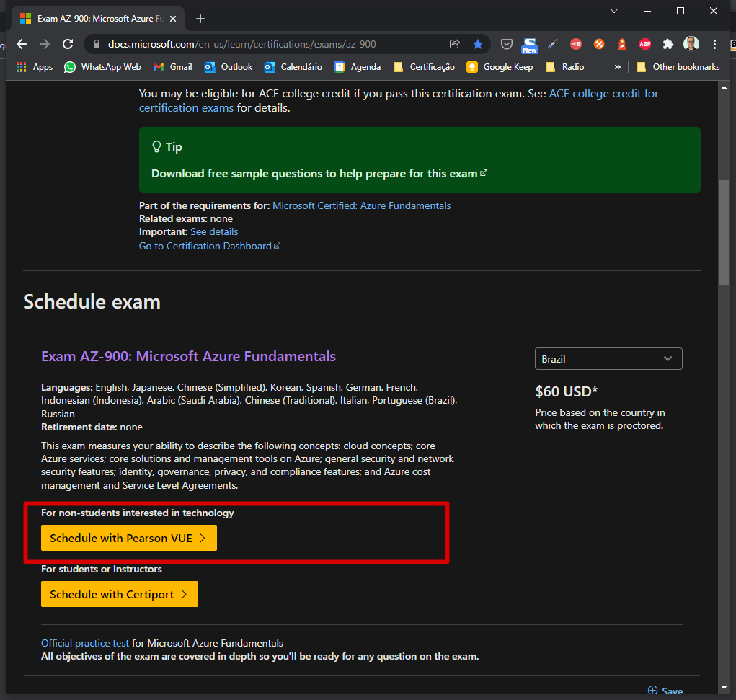Open the Brazil country dropdown
Image resolution: width=736 pixels, height=700 pixels.
608,359
